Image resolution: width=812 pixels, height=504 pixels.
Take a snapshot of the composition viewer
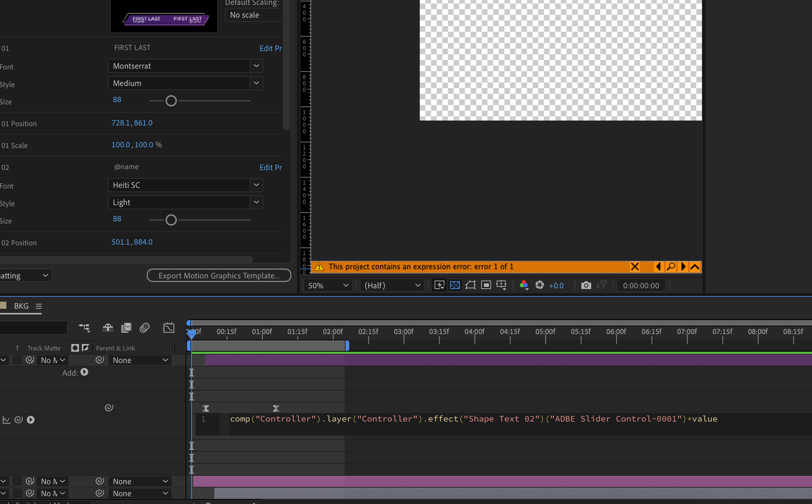[x=586, y=285]
